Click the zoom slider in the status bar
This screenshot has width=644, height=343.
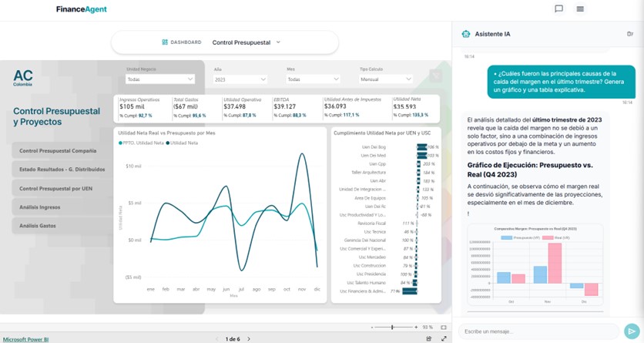pos(392,327)
